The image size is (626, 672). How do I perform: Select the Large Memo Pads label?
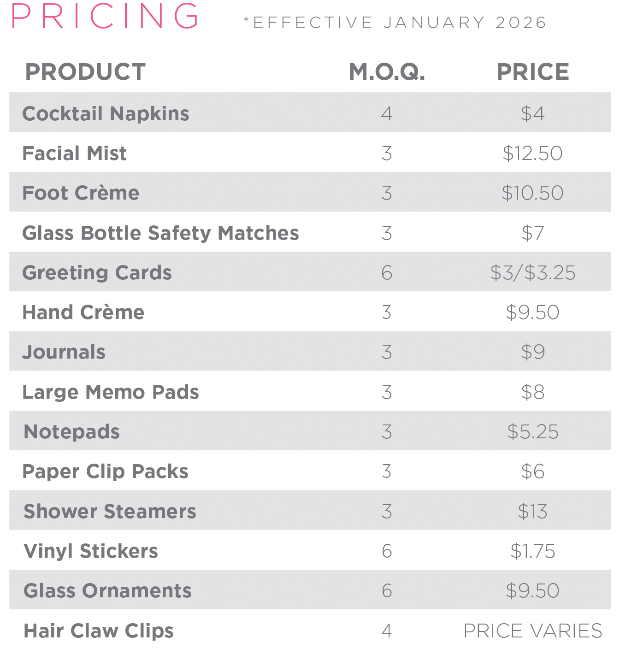point(111,392)
